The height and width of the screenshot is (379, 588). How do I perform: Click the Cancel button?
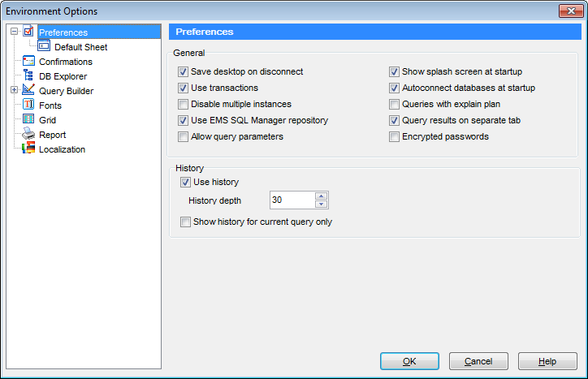point(478,361)
